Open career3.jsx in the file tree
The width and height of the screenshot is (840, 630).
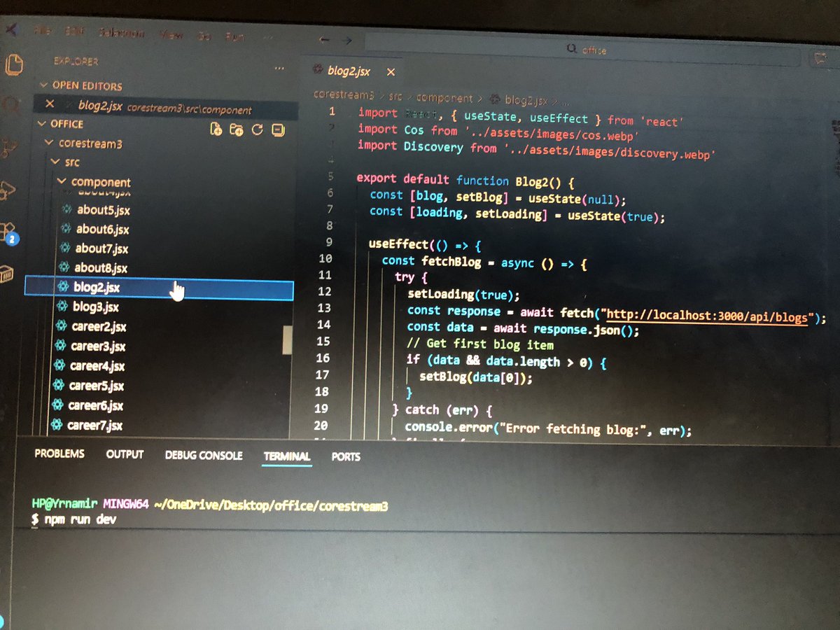tap(97, 346)
